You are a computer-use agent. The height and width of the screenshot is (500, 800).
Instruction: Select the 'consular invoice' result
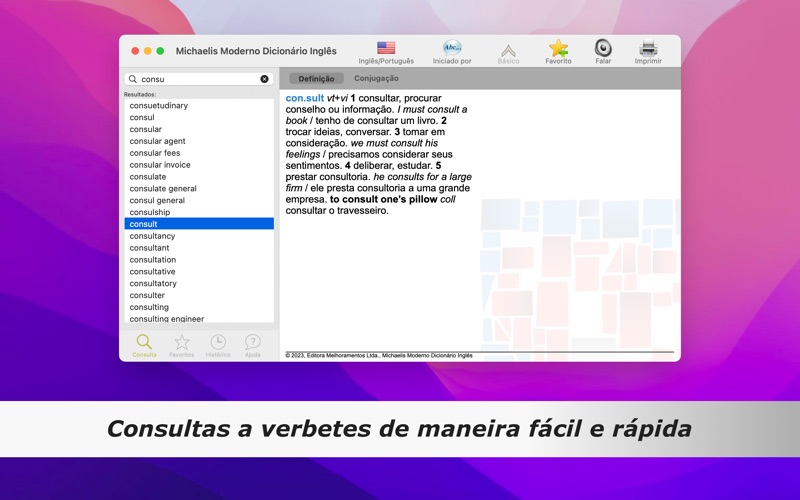199,165
